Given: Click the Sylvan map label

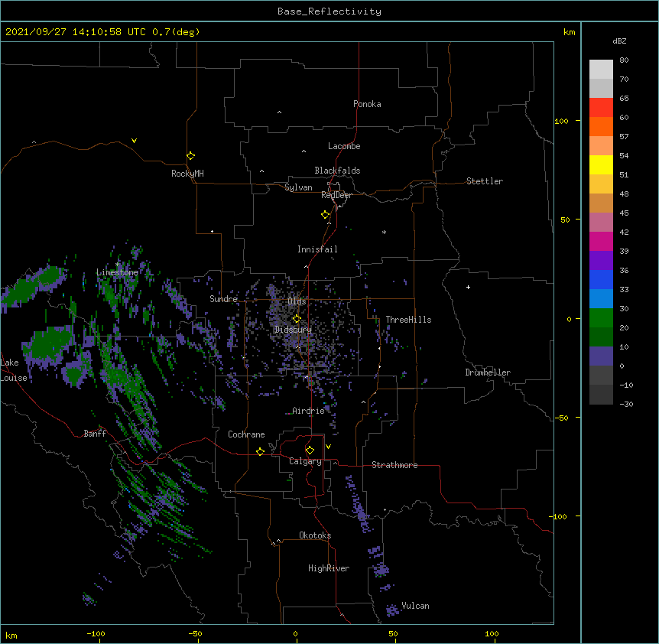Looking at the screenshot, I should (x=298, y=187).
